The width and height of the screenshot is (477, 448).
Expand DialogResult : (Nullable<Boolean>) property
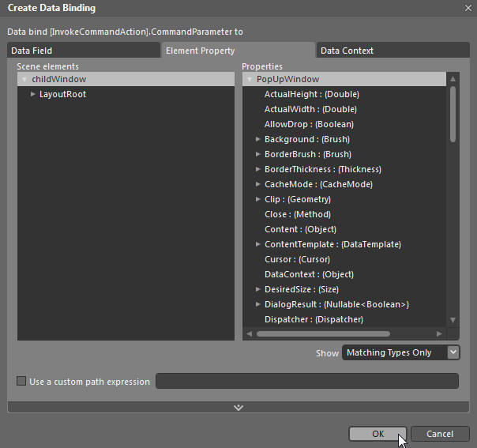point(257,304)
